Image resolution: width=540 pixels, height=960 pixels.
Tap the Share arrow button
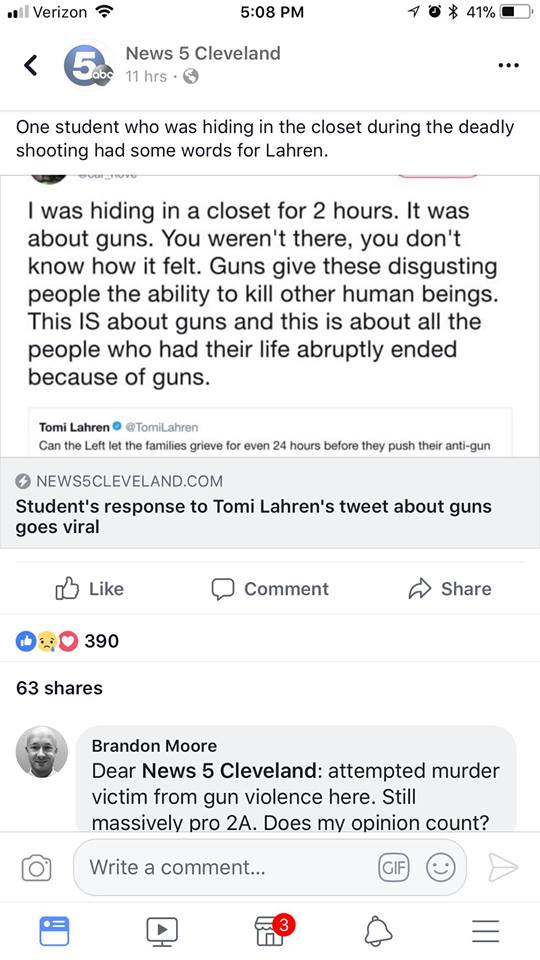(x=449, y=588)
